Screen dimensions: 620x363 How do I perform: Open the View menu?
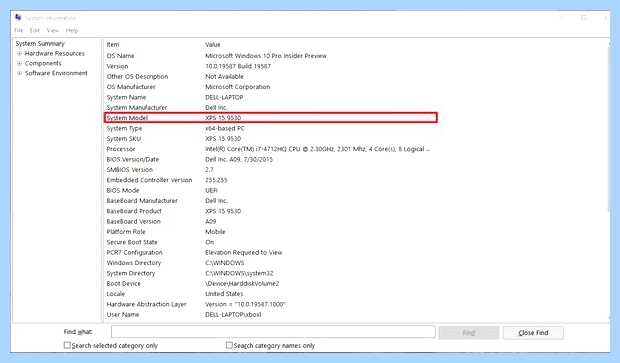(x=53, y=30)
